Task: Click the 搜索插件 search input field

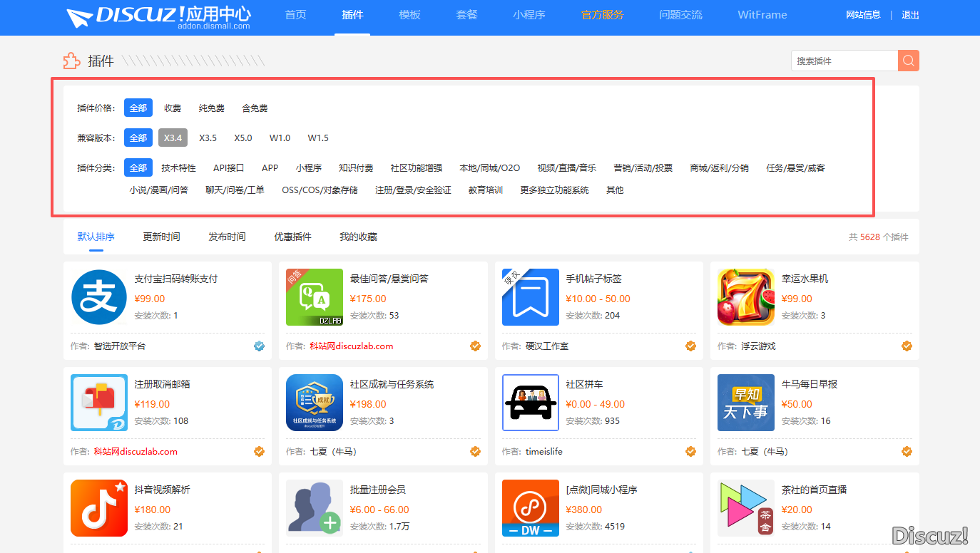Action: click(x=844, y=61)
